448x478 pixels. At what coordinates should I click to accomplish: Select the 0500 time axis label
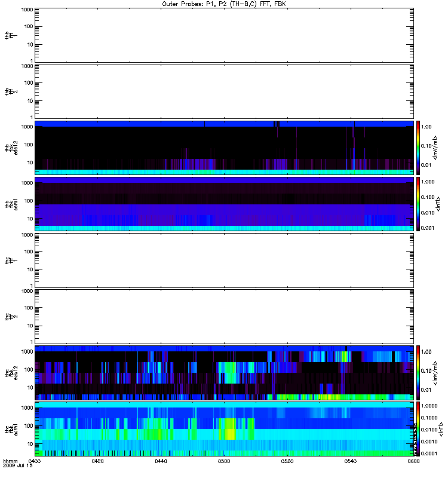tap(224, 461)
